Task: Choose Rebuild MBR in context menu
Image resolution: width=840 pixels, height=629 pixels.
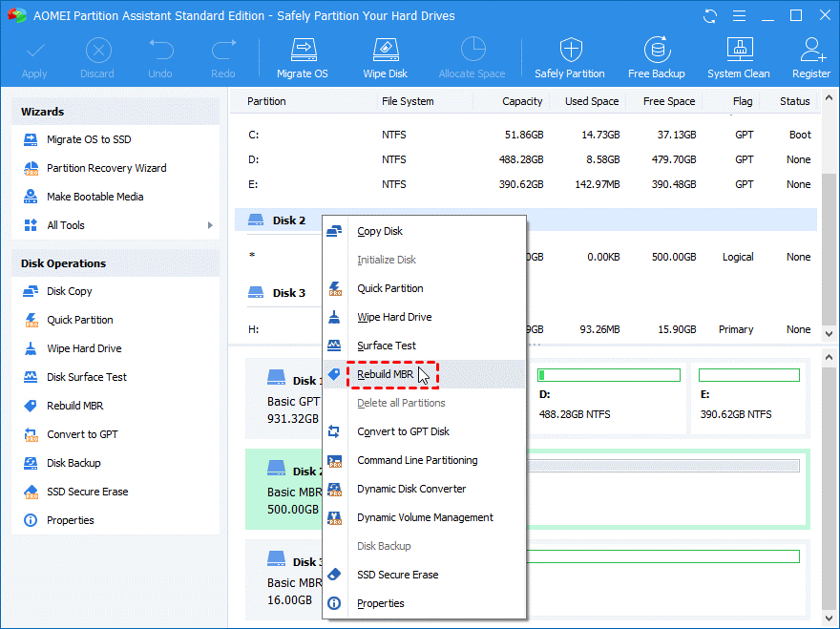Action: (x=385, y=374)
